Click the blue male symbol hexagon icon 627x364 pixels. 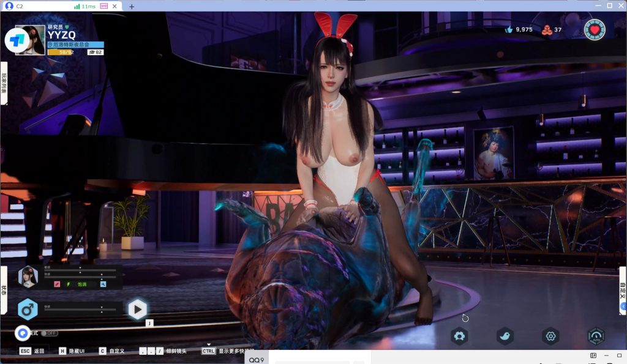(27, 310)
